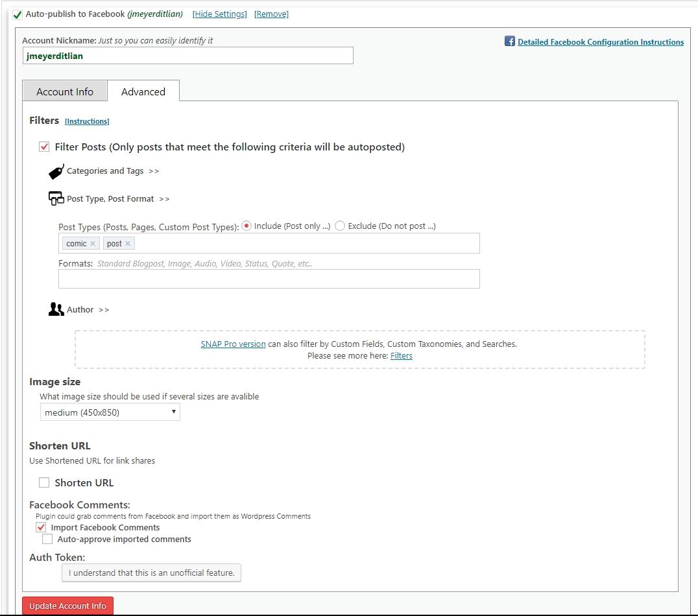Screen dimensions: 698x616
Task: Click the Post Type, Post Format icon
Action: (56, 198)
